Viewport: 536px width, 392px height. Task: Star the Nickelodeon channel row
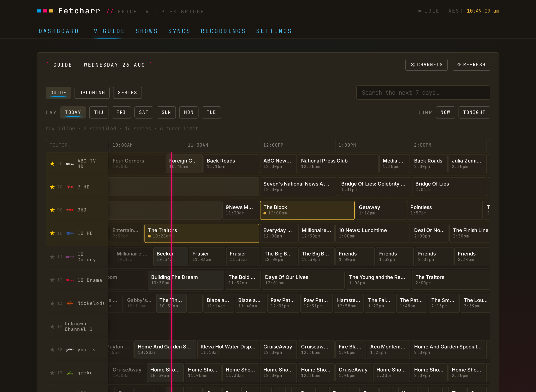[52, 303]
